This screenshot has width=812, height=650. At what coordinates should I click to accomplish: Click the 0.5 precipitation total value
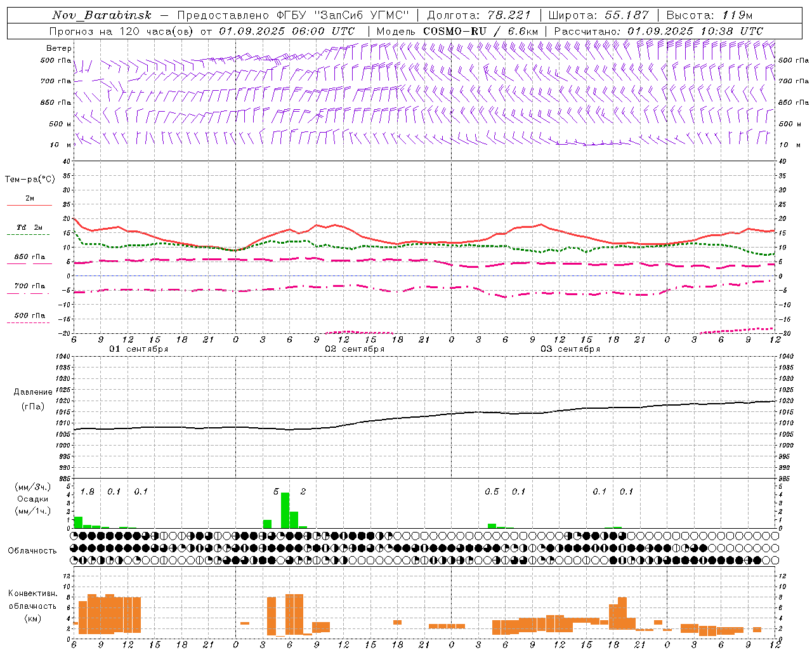coord(492,491)
